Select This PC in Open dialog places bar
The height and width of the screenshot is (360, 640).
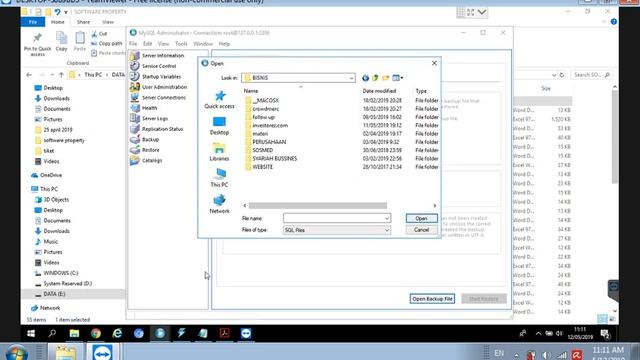tap(219, 178)
